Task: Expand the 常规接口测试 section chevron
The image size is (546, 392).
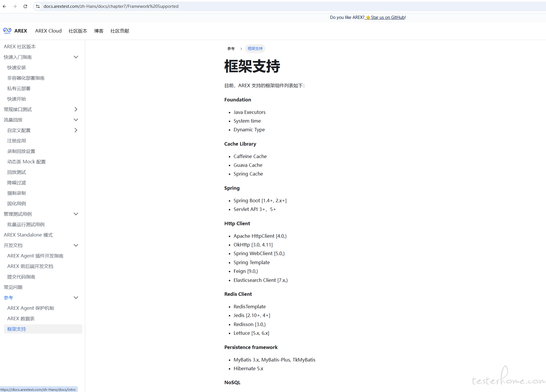Action: tap(76, 109)
